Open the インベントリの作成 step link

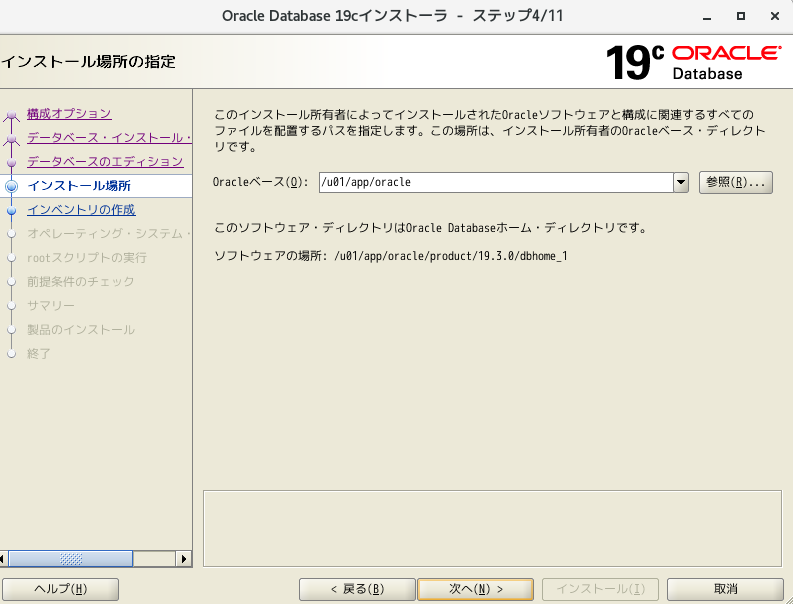click(81, 209)
